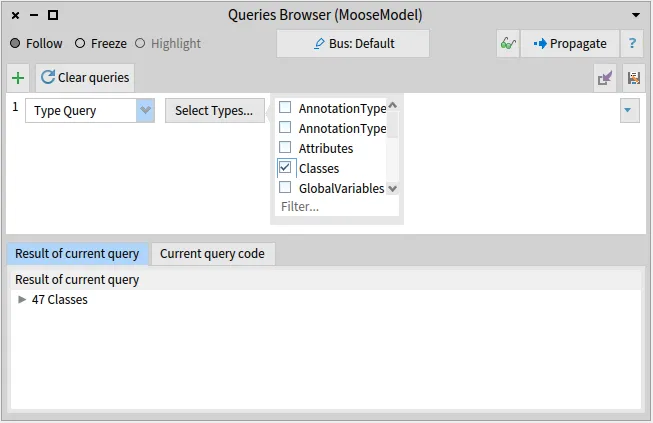Check the second AnnotationType checkbox
653x423 pixels.
(285, 127)
